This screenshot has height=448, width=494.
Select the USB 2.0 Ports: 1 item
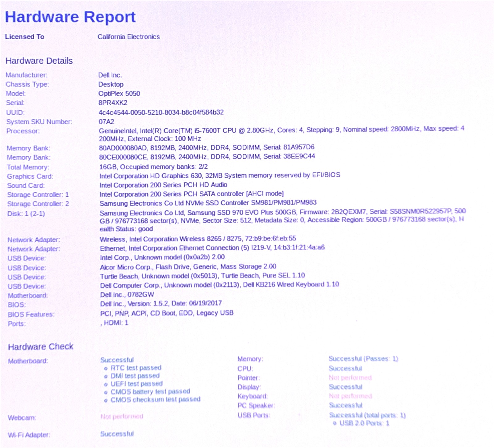tap(364, 423)
